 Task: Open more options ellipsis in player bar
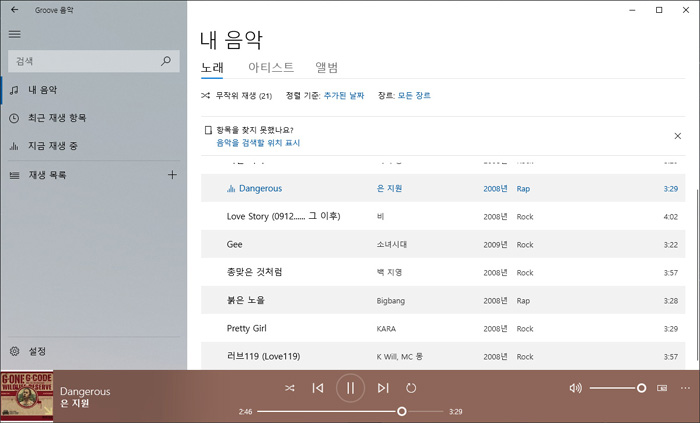pyautogui.click(x=685, y=388)
